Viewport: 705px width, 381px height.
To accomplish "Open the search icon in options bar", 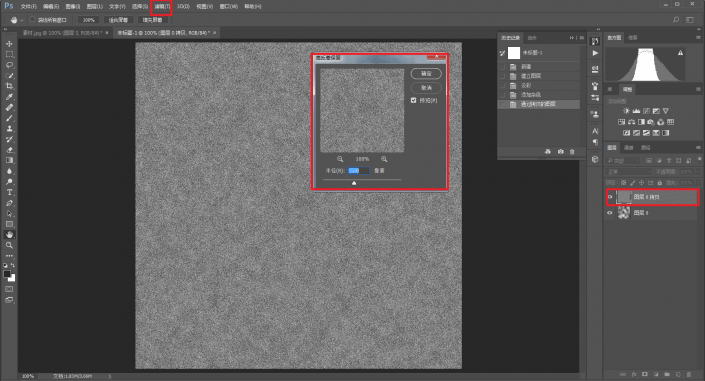I will [676, 20].
